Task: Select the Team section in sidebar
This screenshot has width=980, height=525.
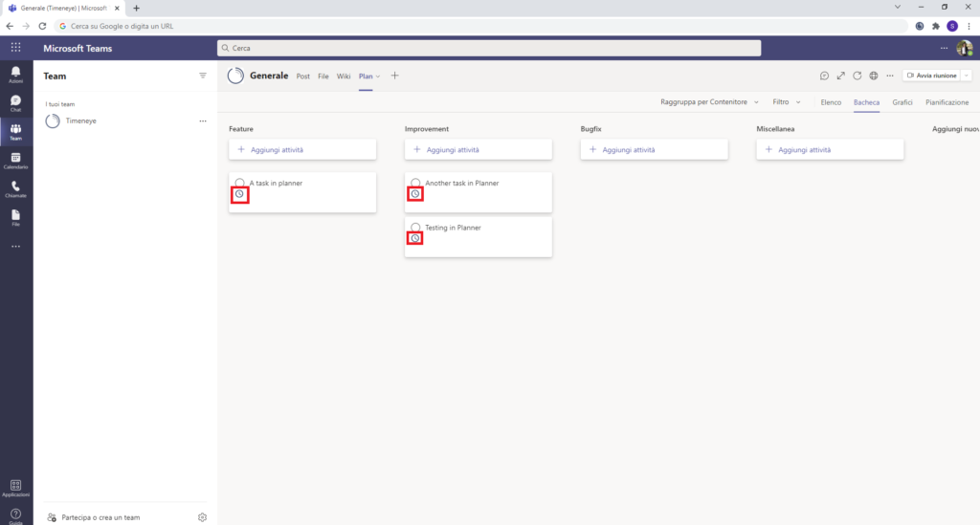Action: tap(15, 132)
